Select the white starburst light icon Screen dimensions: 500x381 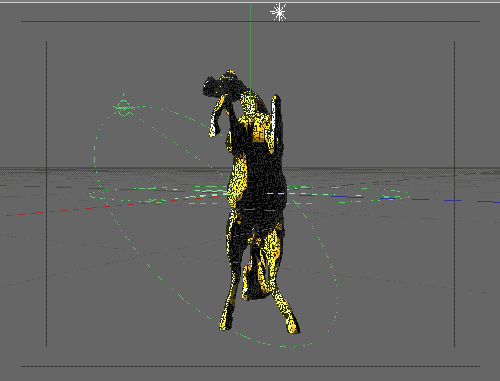coord(279,12)
